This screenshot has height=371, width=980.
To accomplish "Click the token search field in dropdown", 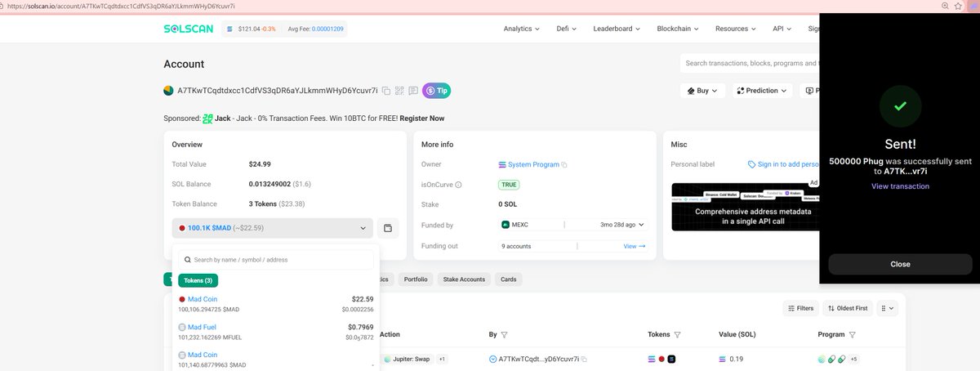I will pyautogui.click(x=276, y=260).
